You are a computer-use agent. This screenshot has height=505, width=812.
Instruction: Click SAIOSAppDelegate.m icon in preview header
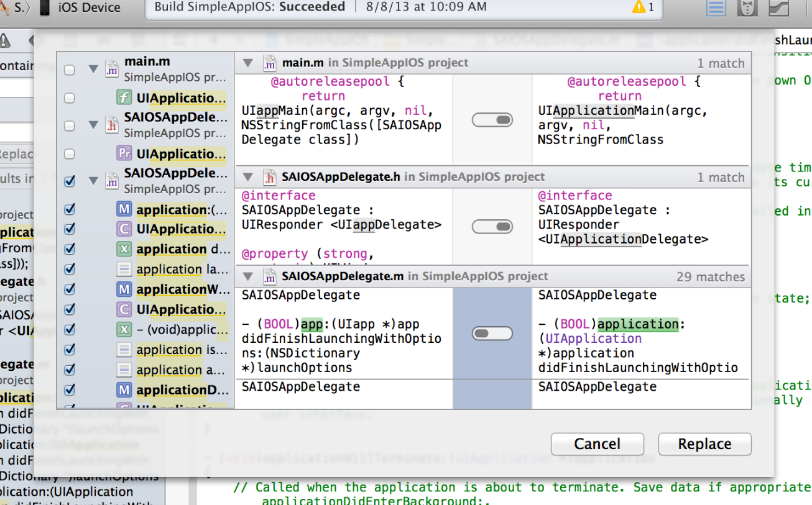coord(269,276)
